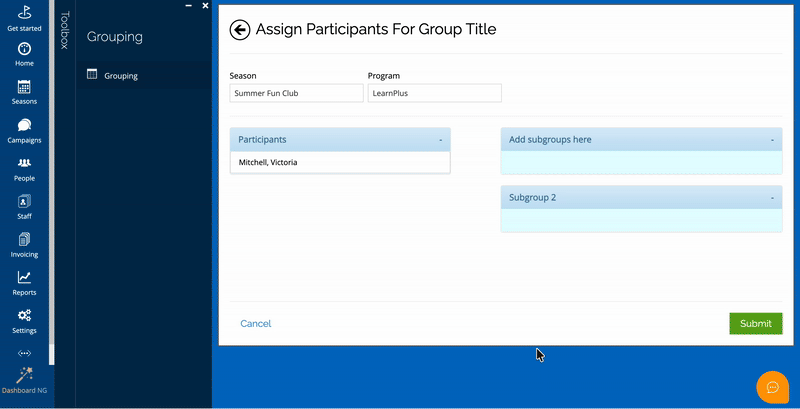Viewport: 800px width, 409px height.
Task: Open Seasons calendar icon
Action: pyautogui.click(x=24, y=91)
